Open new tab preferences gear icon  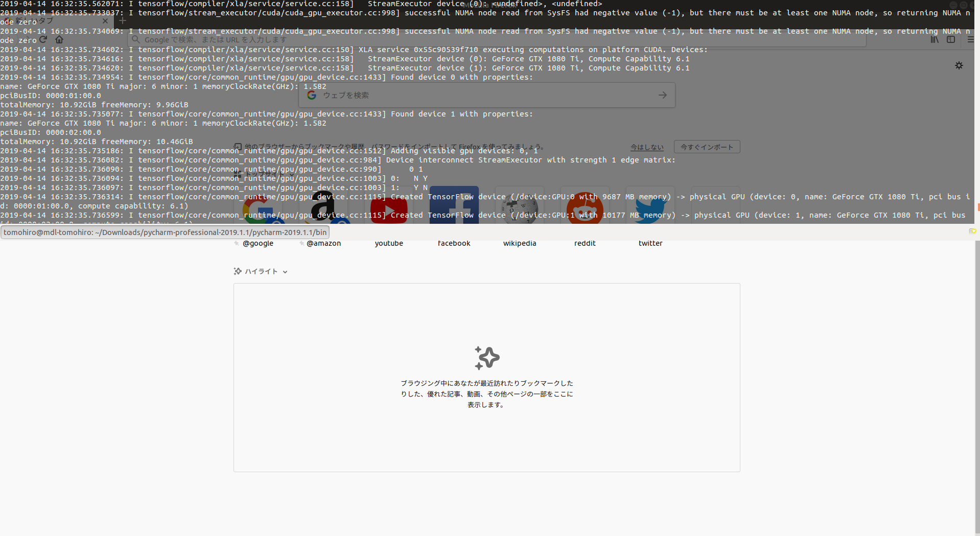[959, 65]
